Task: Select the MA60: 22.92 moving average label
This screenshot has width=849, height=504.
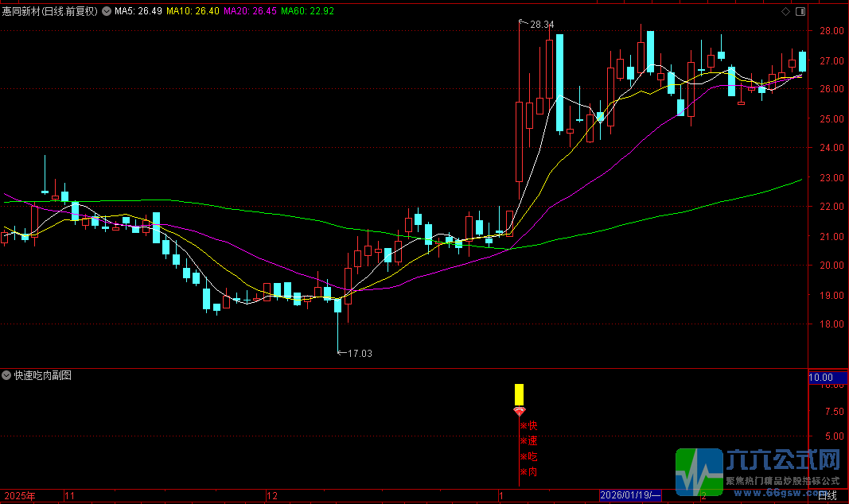Action: pyautogui.click(x=308, y=11)
